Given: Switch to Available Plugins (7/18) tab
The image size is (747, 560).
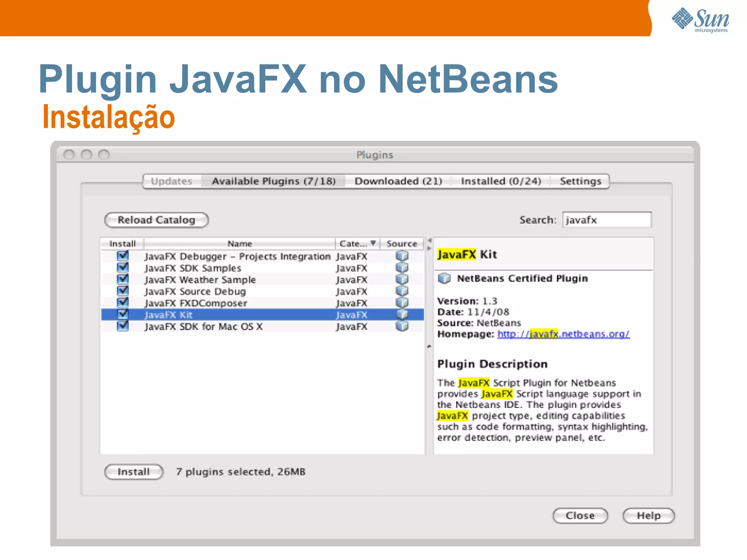Looking at the screenshot, I should coord(274,181).
